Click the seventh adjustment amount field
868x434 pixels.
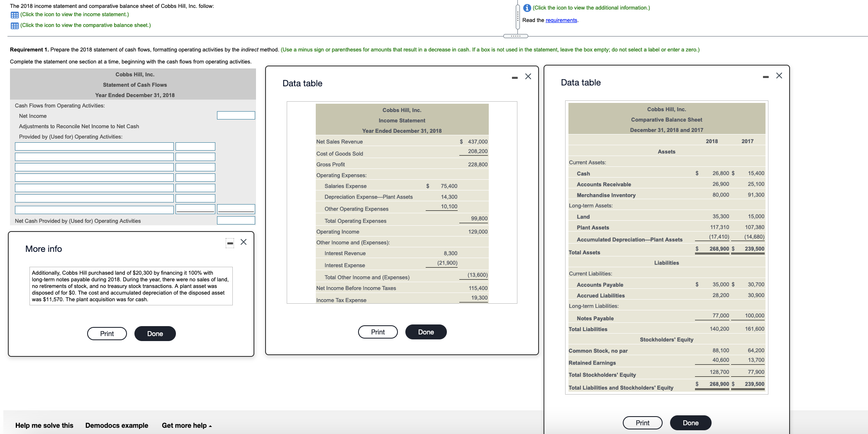195,209
